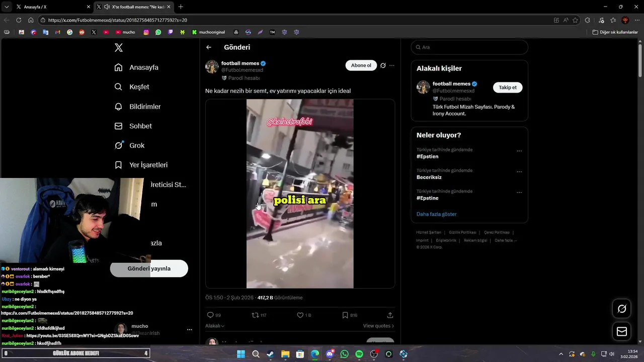This screenshot has width=644, height=362.
Task: Open the Reddit bookmark
Action: pyautogui.click(x=82, y=32)
